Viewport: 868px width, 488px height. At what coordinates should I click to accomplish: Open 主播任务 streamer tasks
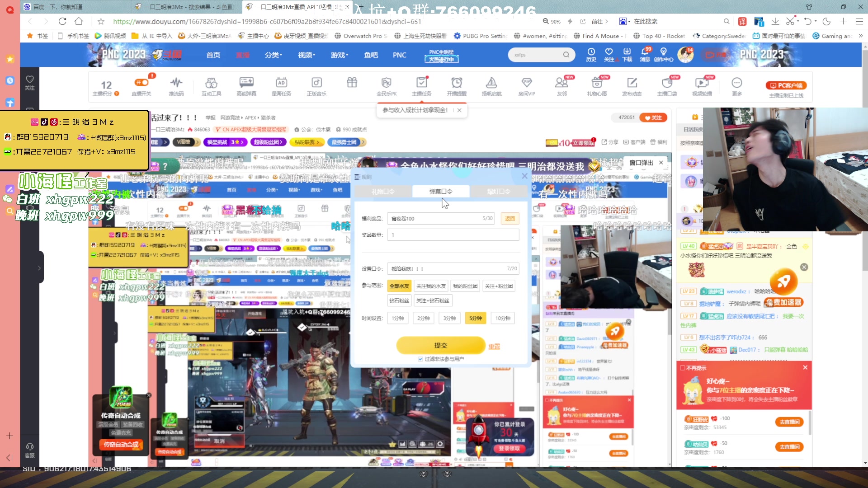(421, 86)
